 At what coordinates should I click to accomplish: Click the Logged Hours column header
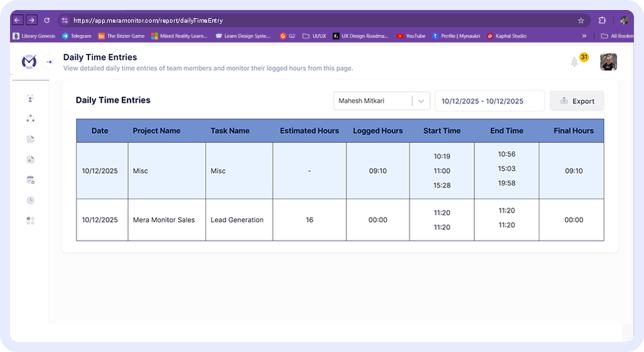tap(377, 131)
